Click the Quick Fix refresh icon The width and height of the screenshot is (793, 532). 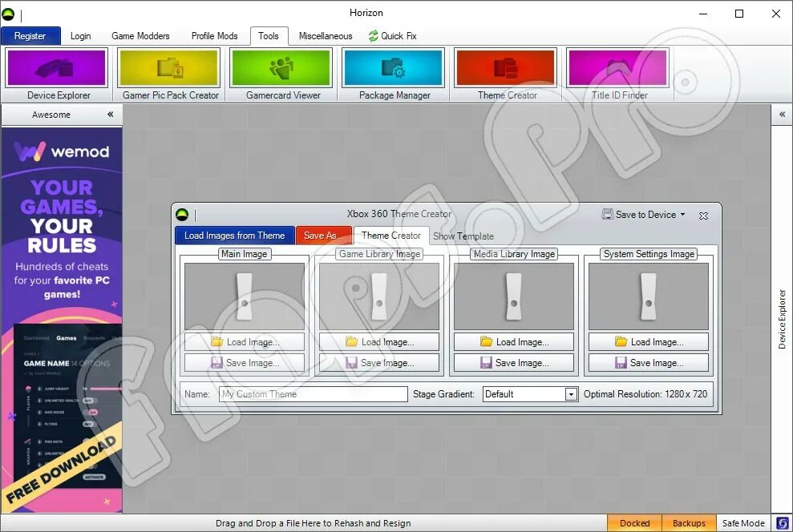click(x=373, y=36)
